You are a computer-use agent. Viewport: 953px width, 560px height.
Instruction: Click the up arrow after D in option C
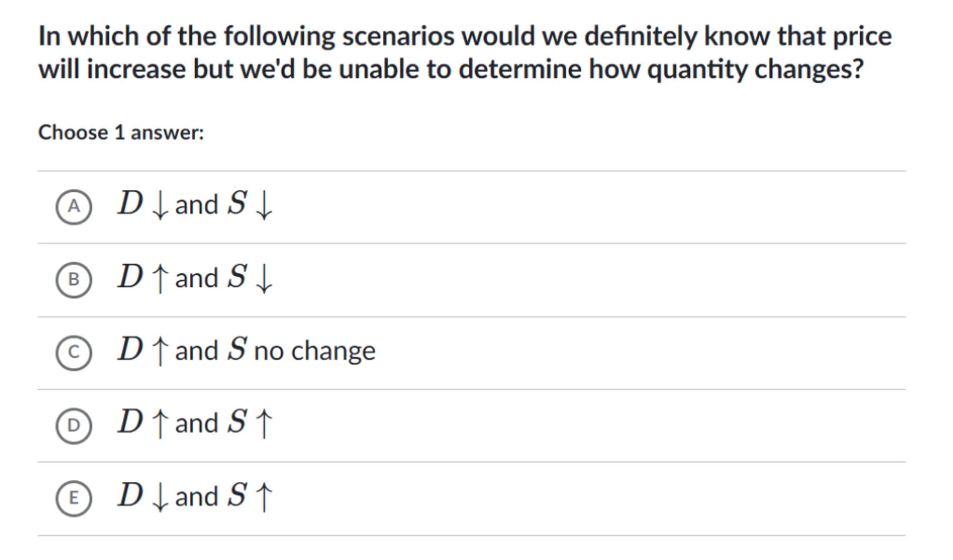[x=160, y=351]
